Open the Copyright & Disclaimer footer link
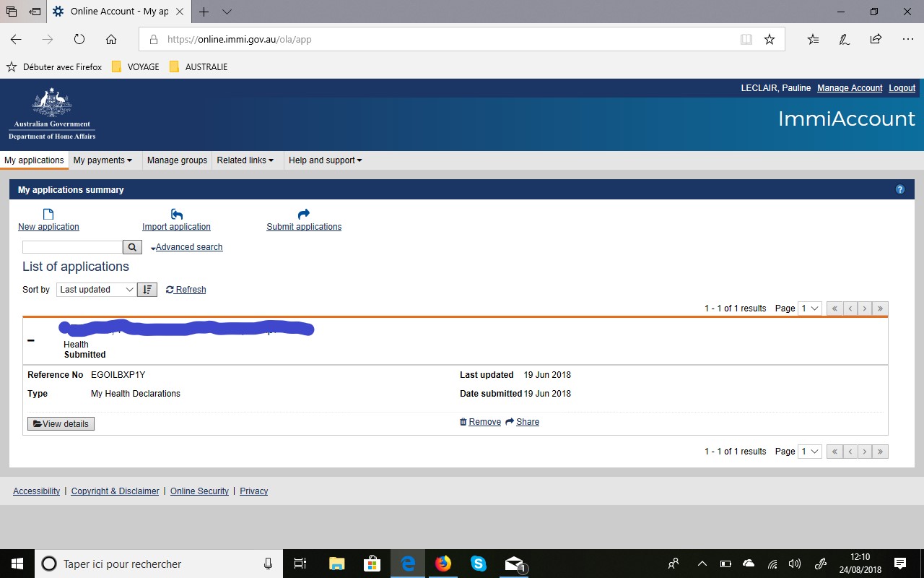The height and width of the screenshot is (578, 924). [115, 491]
